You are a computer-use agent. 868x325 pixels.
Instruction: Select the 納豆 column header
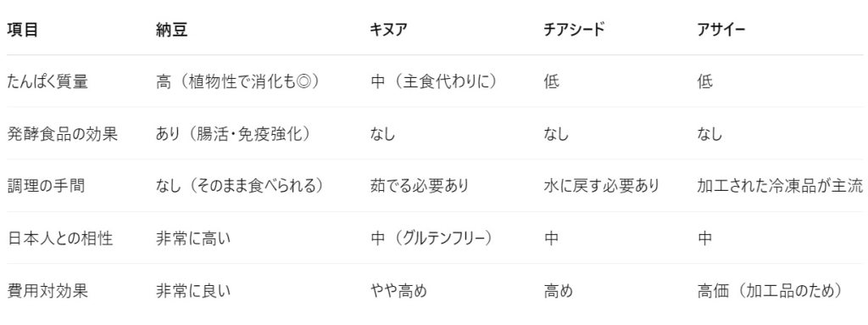click(172, 31)
